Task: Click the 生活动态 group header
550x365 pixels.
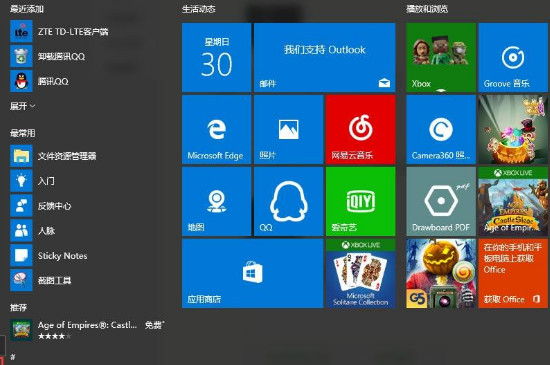Action: coord(199,9)
